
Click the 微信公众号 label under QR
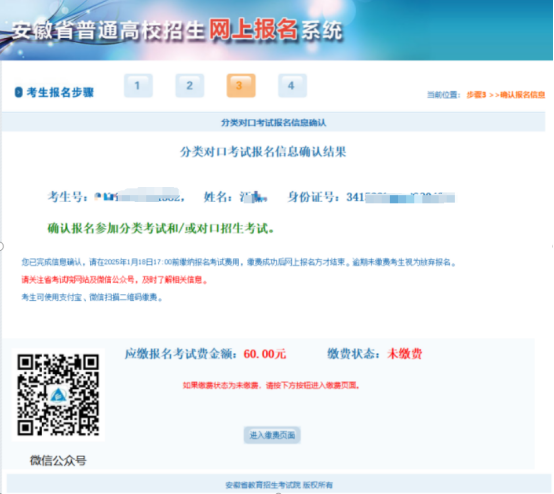pyautogui.click(x=58, y=460)
